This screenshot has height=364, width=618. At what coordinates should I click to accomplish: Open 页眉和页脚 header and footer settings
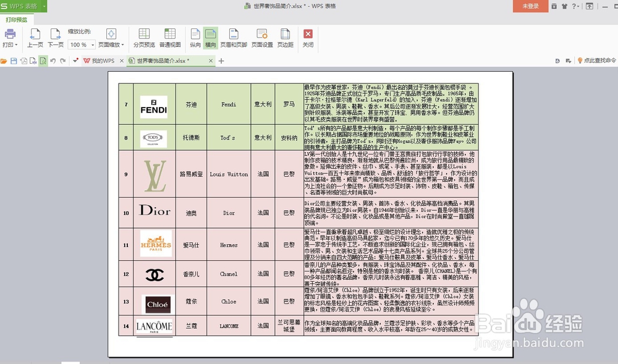tap(234, 38)
